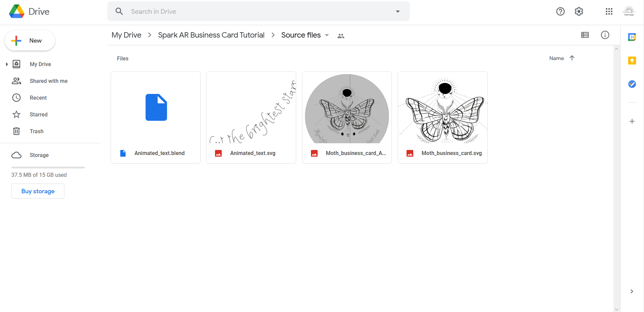Open My Drive in sidebar

click(40, 64)
